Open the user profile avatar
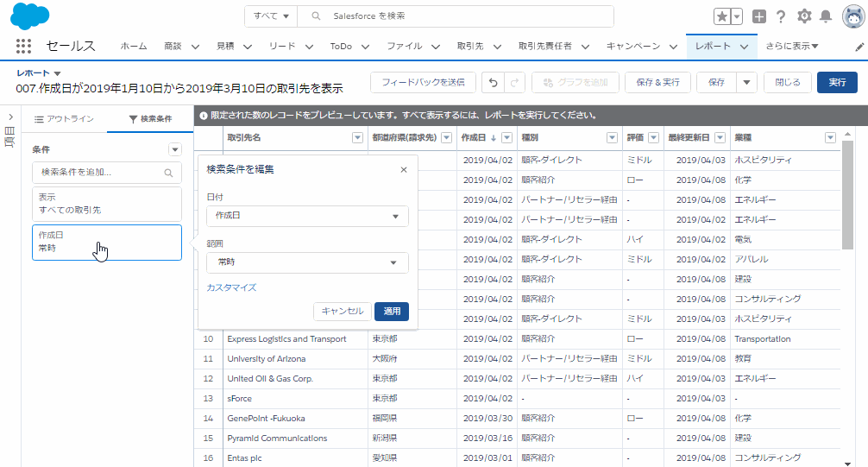868x467 pixels. pyautogui.click(x=853, y=16)
